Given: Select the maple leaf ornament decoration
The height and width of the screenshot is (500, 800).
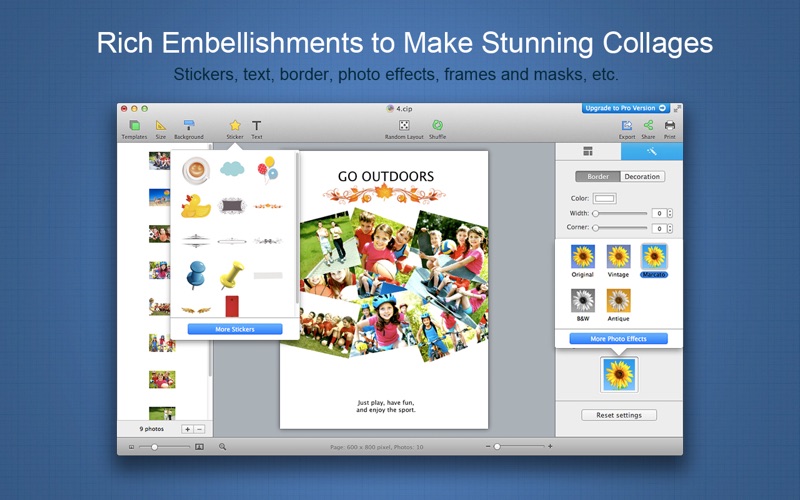Looking at the screenshot, I should [x=384, y=194].
